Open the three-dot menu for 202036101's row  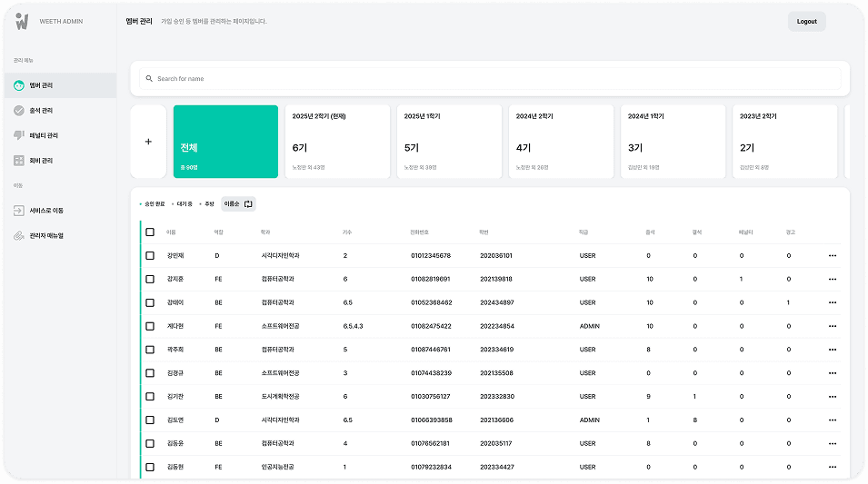[832, 256]
